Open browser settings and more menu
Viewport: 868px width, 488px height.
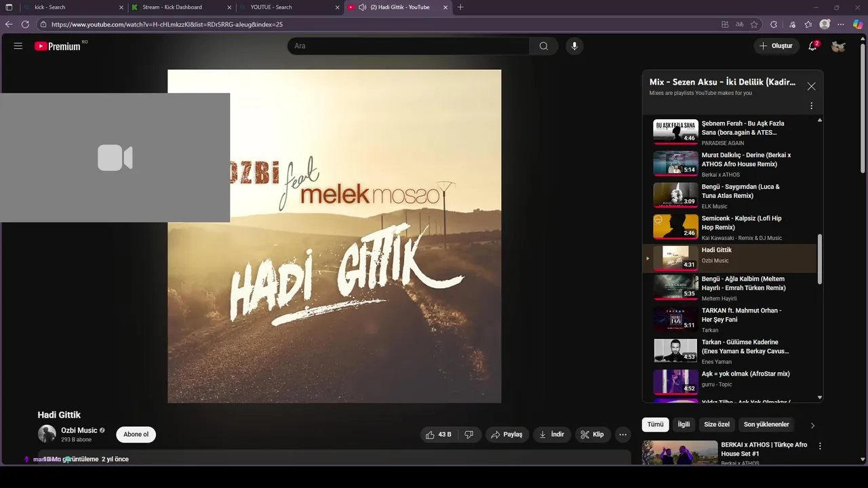[x=841, y=24]
